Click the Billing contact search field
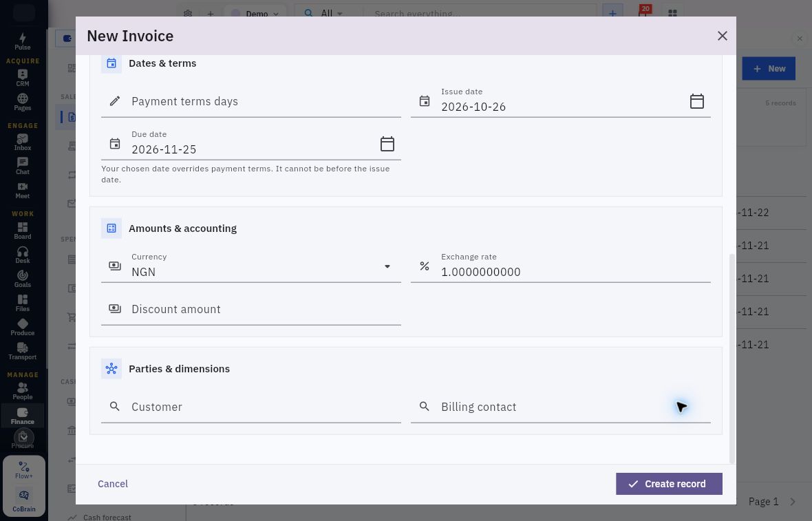Image resolution: width=812 pixels, height=521 pixels. [x=560, y=407]
